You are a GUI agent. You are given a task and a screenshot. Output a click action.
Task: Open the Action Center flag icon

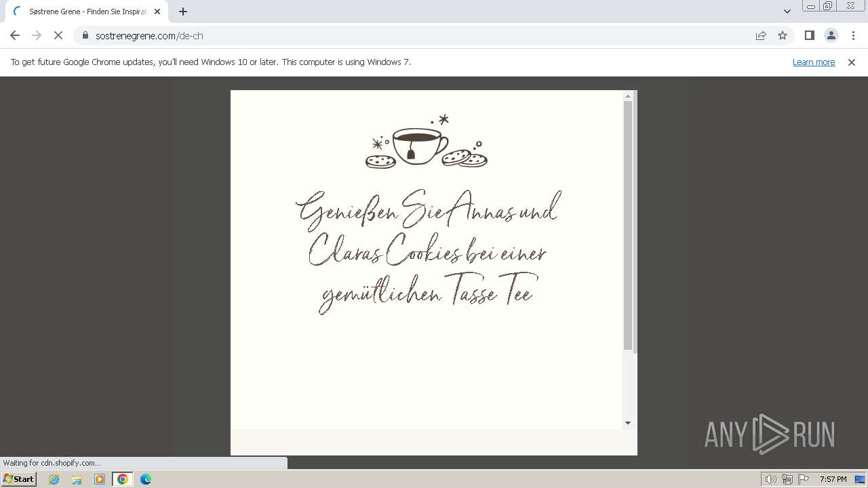coord(804,479)
